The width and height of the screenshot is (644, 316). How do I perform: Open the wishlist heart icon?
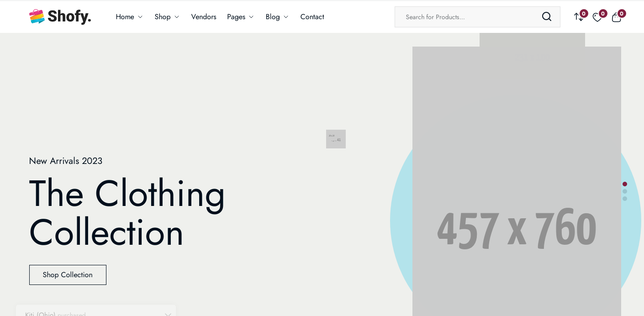point(597,17)
